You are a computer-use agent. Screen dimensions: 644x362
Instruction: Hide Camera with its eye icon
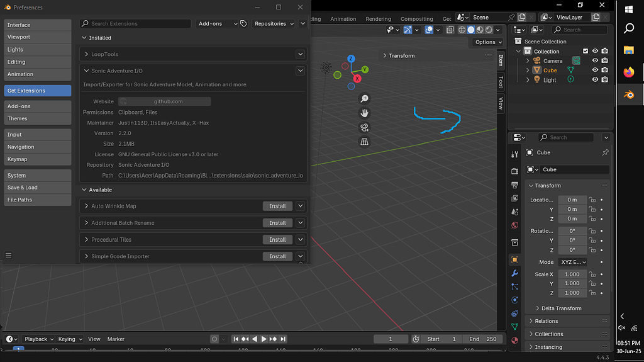click(595, 60)
